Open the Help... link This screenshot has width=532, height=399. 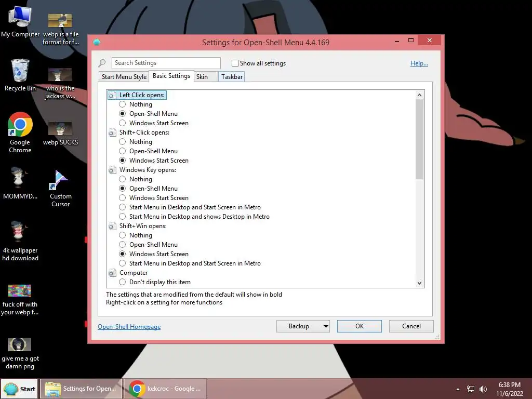pyautogui.click(x=419, y=63)
